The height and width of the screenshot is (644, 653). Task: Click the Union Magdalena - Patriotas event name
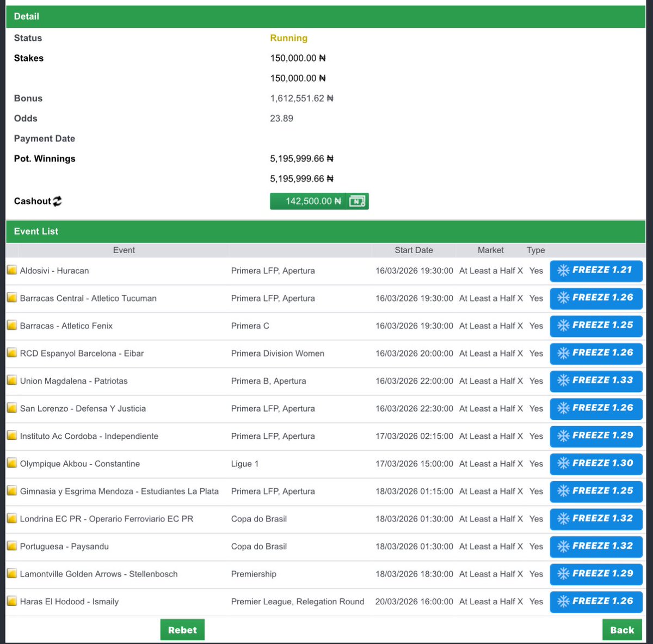73,381
